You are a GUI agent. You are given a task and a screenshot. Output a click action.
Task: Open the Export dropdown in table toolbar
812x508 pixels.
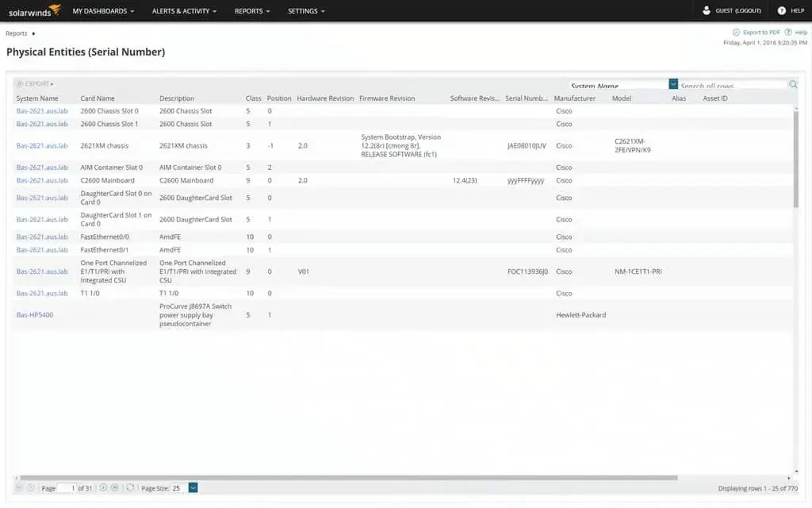35,84
